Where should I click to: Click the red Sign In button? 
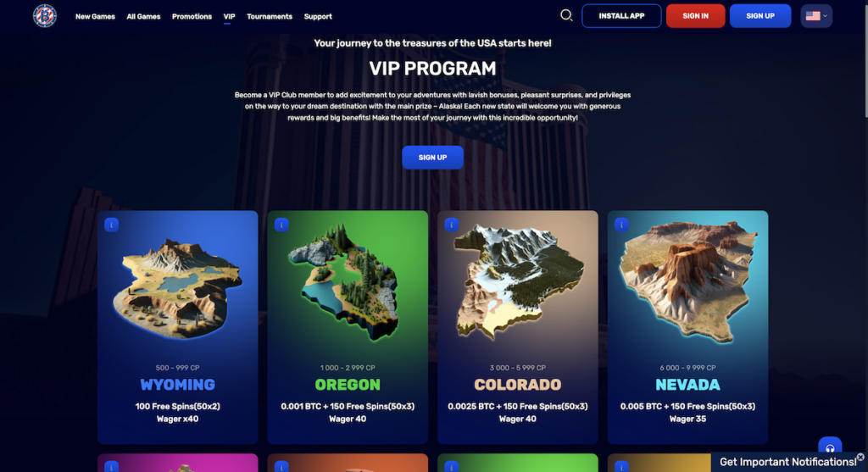pos(695,16)
